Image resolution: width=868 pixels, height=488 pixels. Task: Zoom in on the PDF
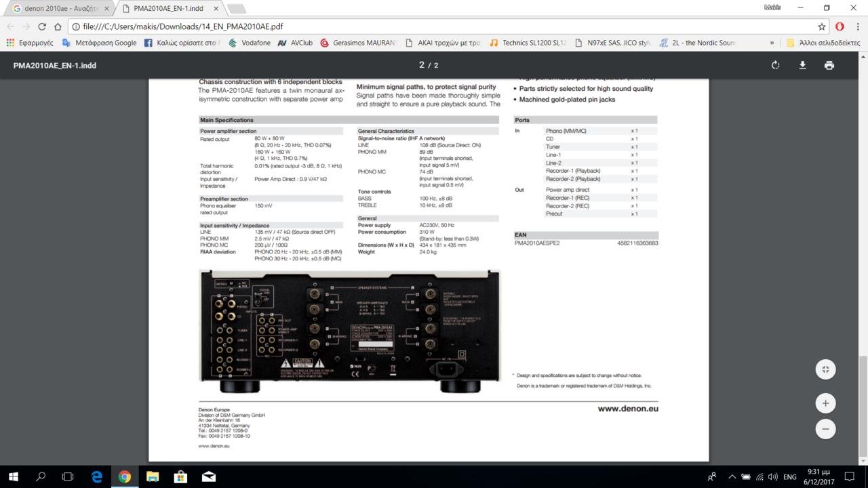click(825, 403)
